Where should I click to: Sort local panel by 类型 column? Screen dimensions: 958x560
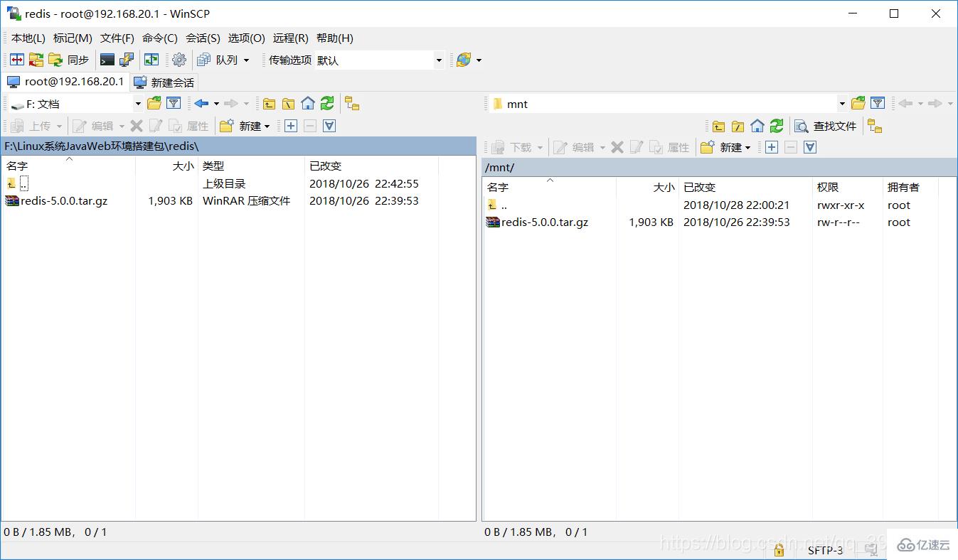point(251,166)
